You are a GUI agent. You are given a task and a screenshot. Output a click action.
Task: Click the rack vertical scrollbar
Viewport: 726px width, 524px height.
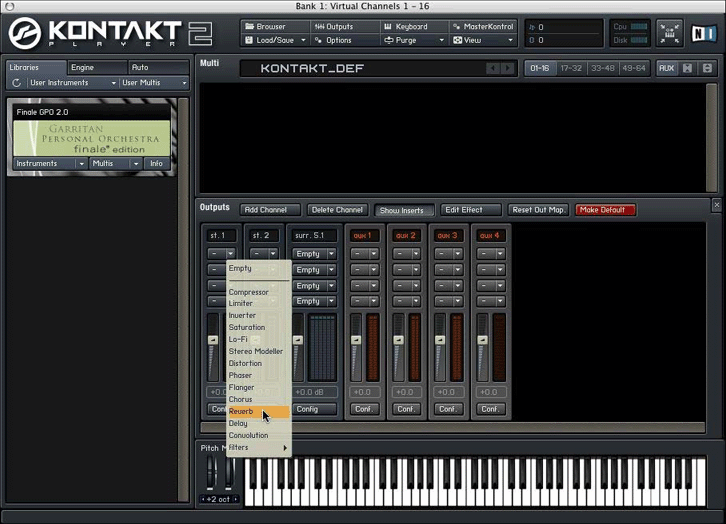click(x=711, y=137)
